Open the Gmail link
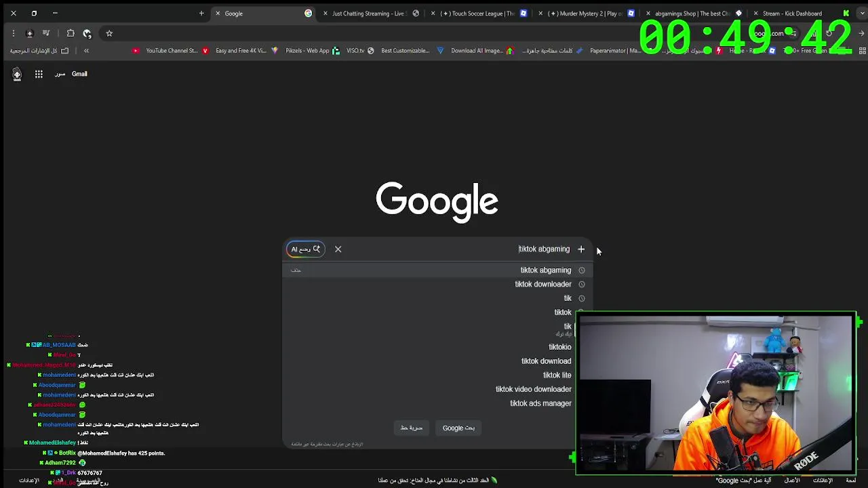Image resolution: width=868 pixels, height=488 pixels. [79, 74]
